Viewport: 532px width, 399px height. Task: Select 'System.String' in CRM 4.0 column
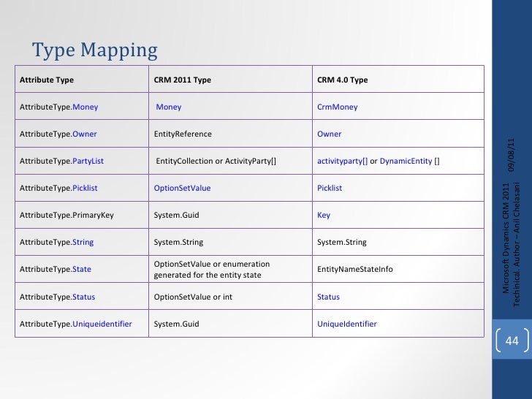tap(342, 242)
